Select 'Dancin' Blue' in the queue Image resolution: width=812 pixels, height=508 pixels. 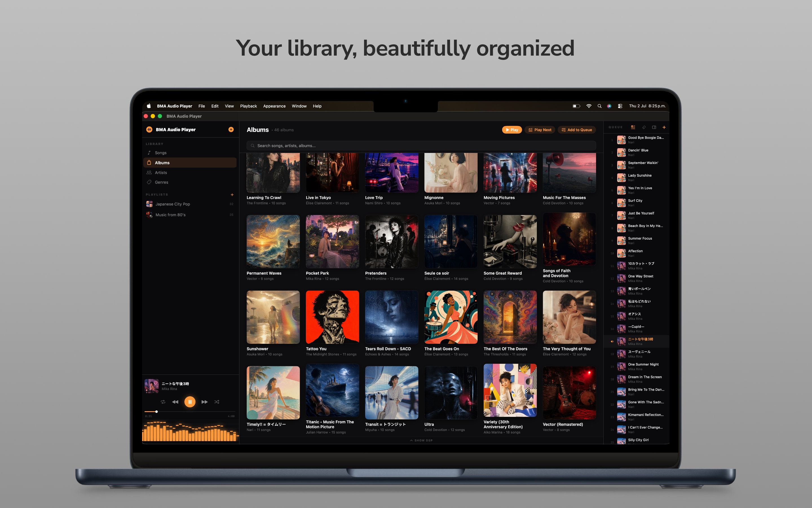[x=636, y=152]
